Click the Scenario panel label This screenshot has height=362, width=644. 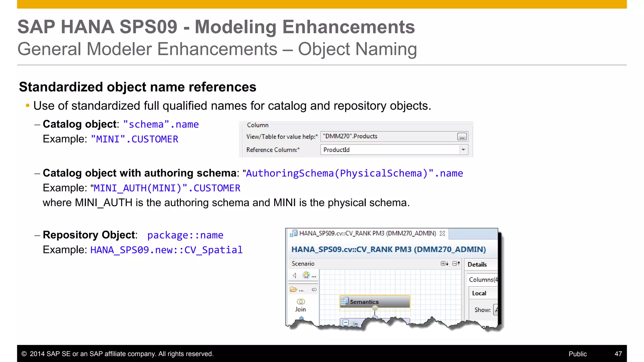303,264
